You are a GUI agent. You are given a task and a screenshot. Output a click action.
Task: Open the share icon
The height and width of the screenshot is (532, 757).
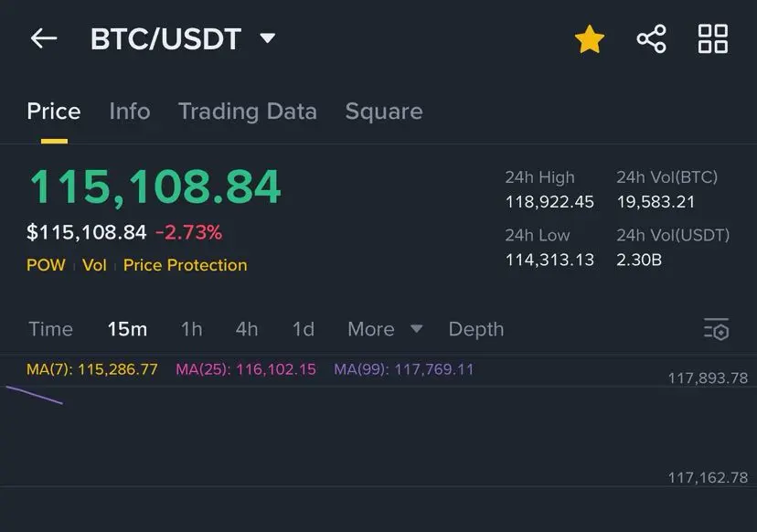coord(651,38)
